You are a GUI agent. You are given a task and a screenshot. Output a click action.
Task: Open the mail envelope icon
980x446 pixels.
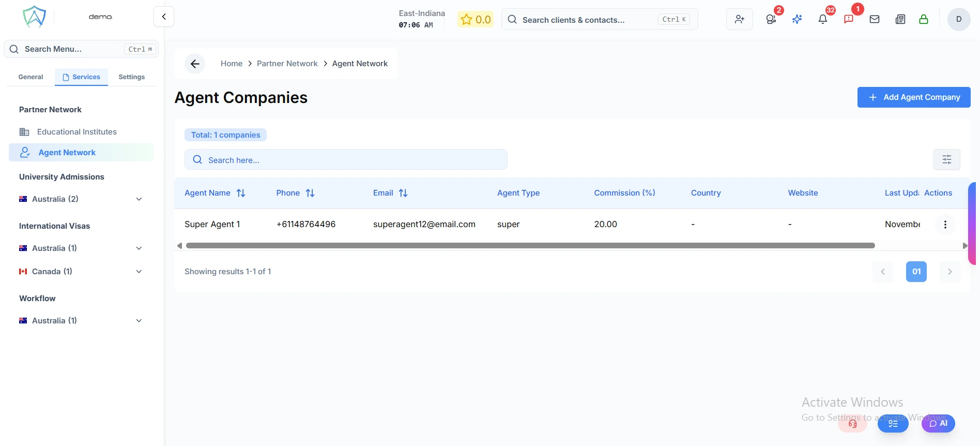coord(874,20)
